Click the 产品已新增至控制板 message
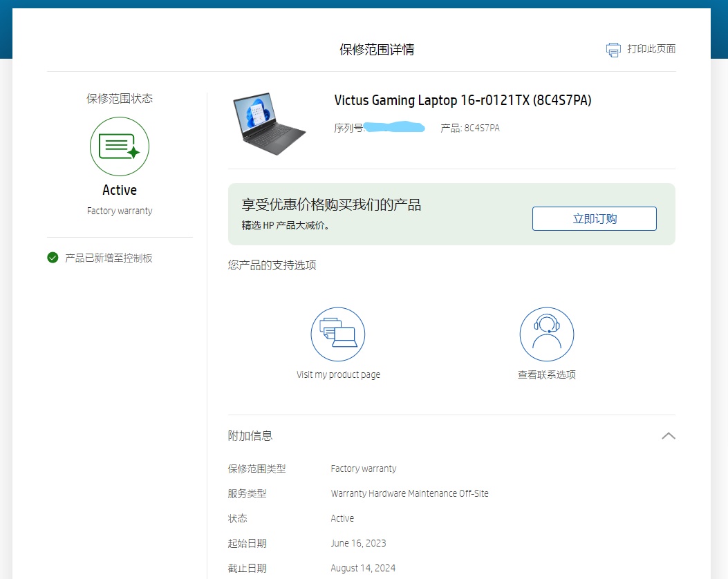Screen dimensions: 728x579 tap(109, 258)
